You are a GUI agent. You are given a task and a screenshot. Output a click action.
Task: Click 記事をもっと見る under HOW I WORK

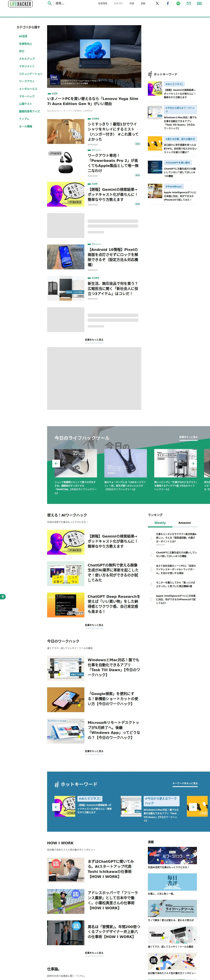(94, 953)
